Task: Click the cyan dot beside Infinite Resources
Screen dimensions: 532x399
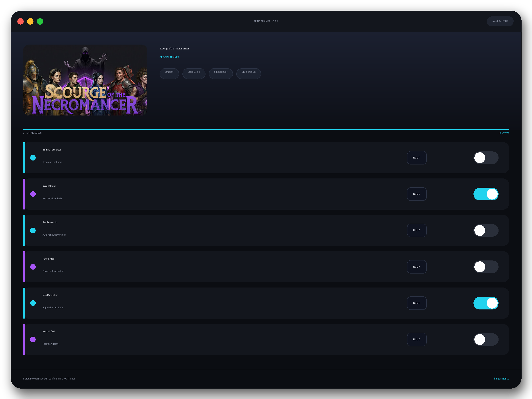Action: [x=33, y=158]
